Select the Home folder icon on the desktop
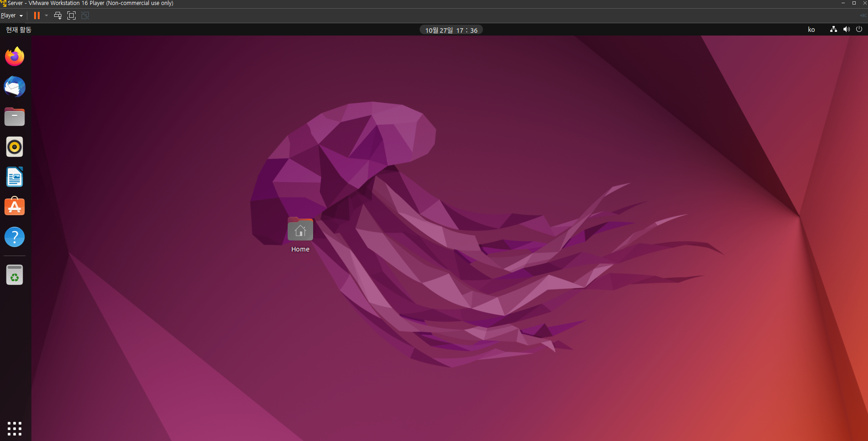The width and height of the screenshot is (868, 441). coord(300,229)
